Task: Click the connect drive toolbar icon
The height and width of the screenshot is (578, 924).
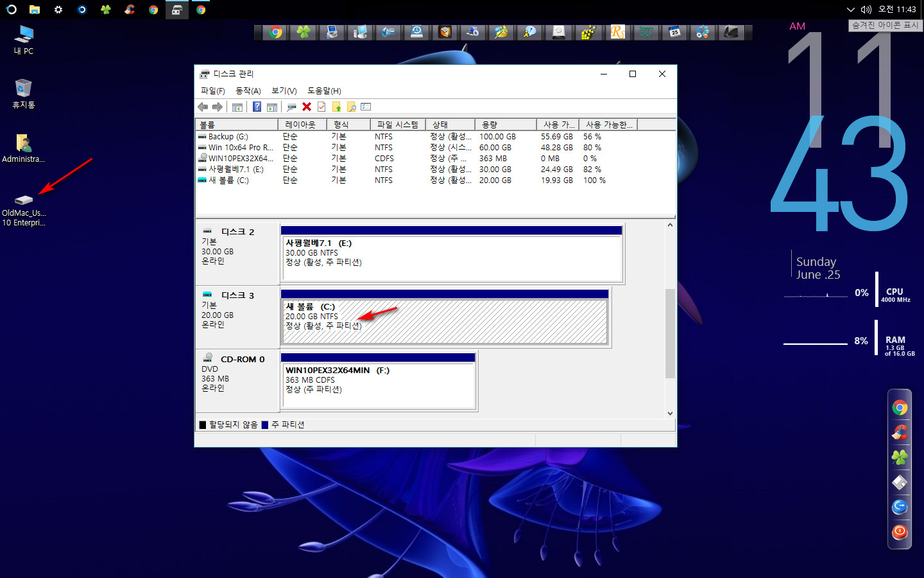Action: (291, 107)
